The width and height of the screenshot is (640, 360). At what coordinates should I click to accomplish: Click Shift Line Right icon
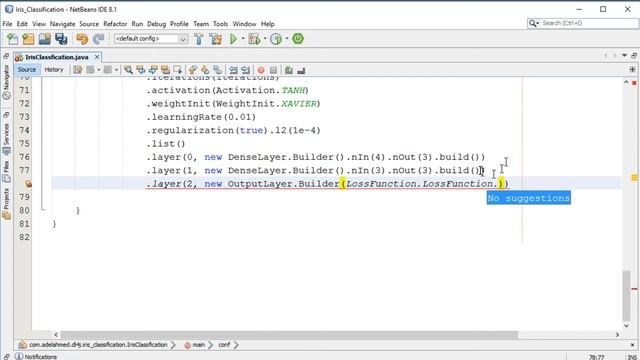point(245,70)
